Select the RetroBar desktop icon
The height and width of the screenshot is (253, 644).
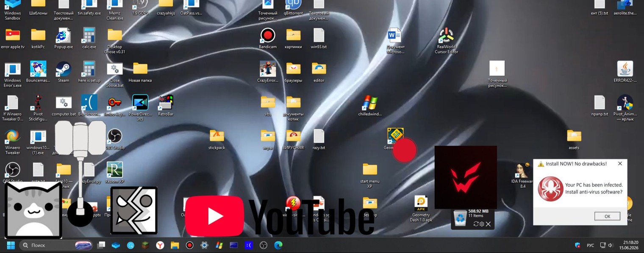coord(166,105)
